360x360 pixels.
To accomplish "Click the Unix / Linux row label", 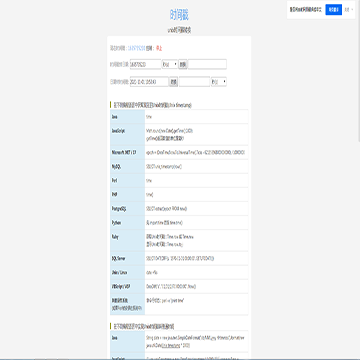I will (119, 272).
